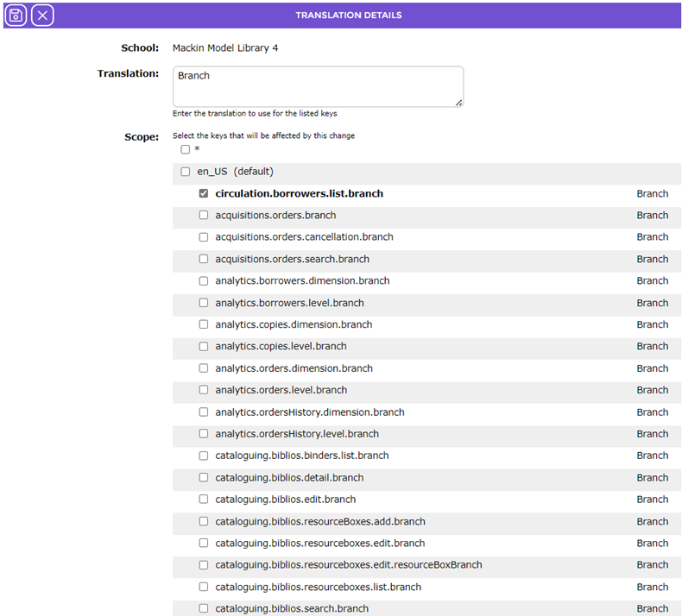Click Branch value in cataloguing.biblios.search.branch row
682x616 pixels.
click(653, 608)
